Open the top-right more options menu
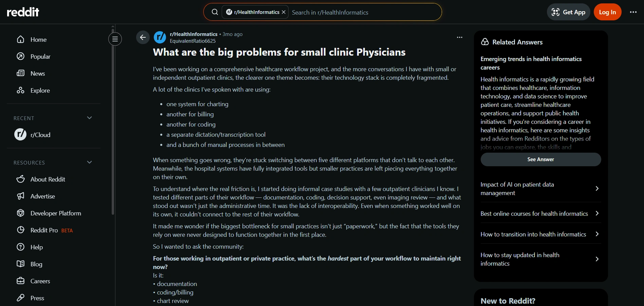Screen dimensions: 644x306 point(633,12)
